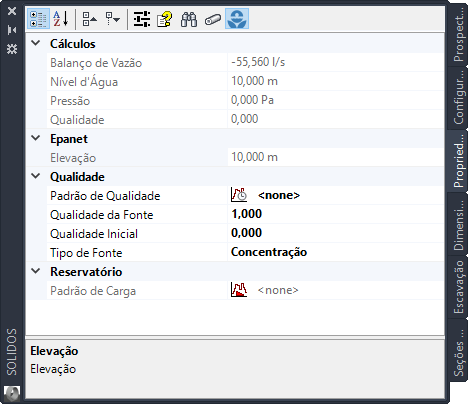Click the binoculars find icon
This screenshot has height=404, width=468.
(x=189, y=19)
